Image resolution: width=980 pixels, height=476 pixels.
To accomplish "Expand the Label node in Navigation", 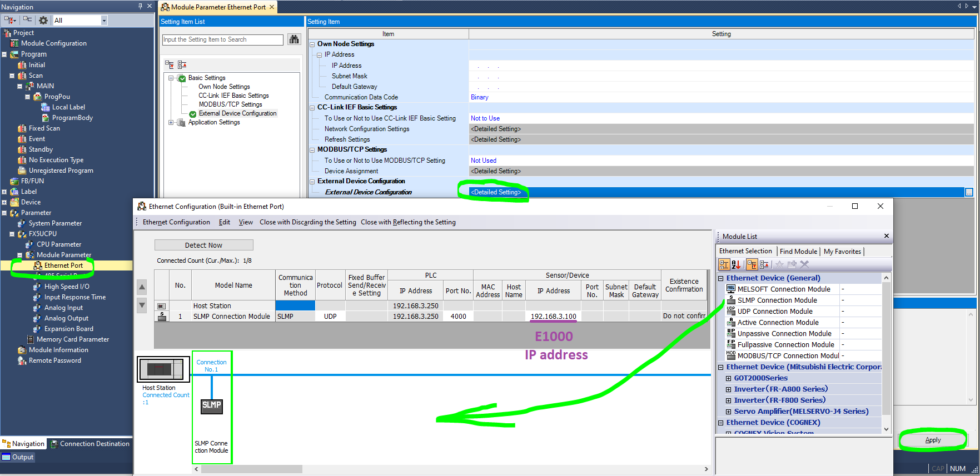I will [x=4, y=192].
